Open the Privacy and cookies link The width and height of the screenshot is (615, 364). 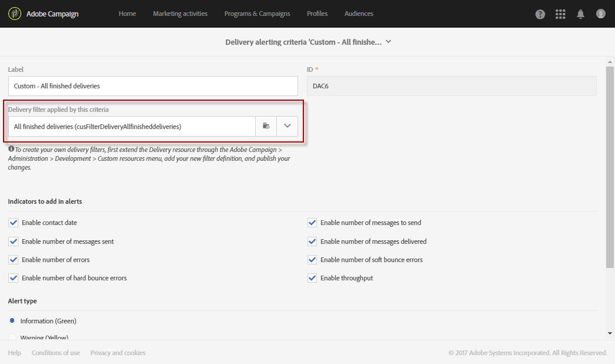point(118,353)
